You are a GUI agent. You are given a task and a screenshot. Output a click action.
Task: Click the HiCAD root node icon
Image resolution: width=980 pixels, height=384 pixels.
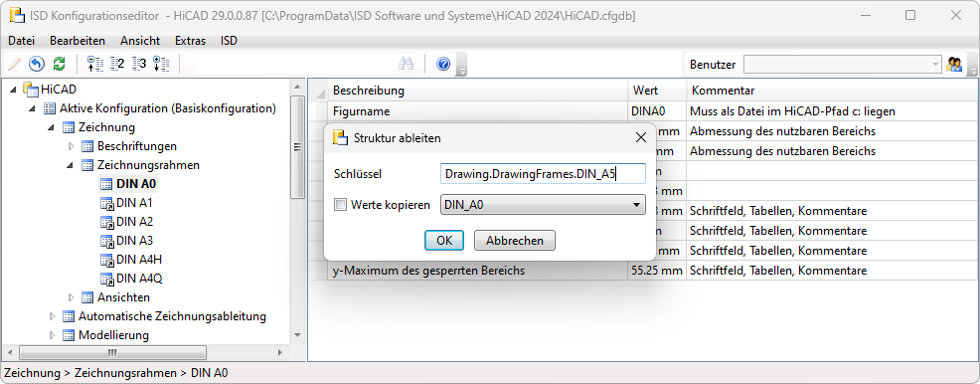click(x=31, y=90)
